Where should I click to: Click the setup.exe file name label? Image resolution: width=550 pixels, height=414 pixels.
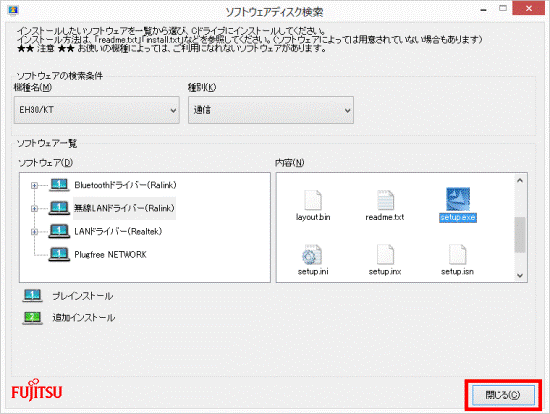point(458,218)
